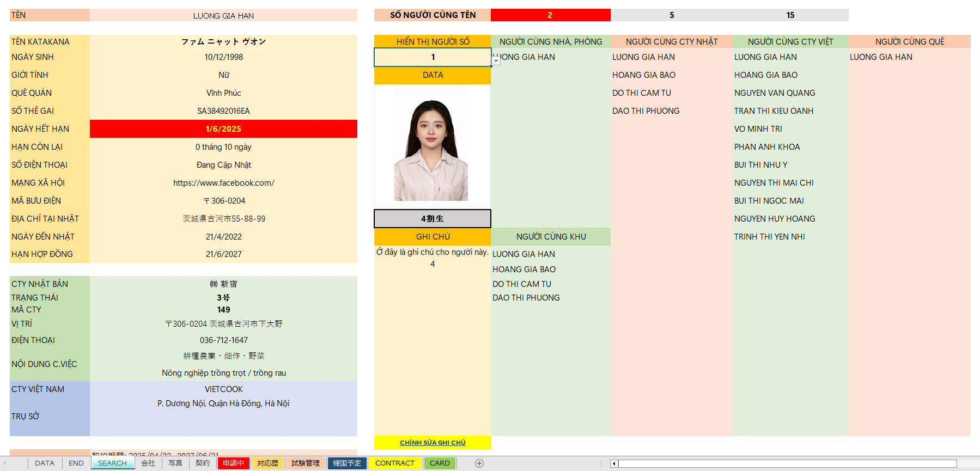Switch to the 帰国予定 sheet tab

coord(347,463)
